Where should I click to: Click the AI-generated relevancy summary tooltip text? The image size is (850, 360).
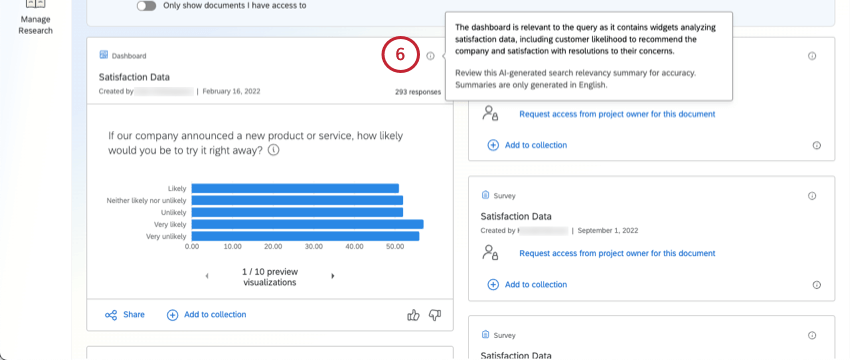coord(576,79)
